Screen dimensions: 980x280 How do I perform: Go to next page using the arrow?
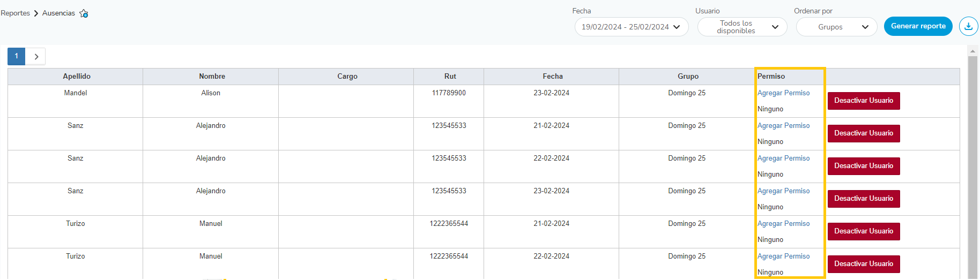36,56
